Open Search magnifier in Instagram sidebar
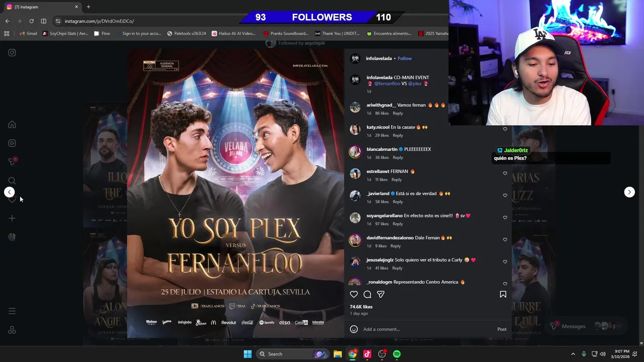This screenshot has height=362, width=644. click(x=12, y=180)
